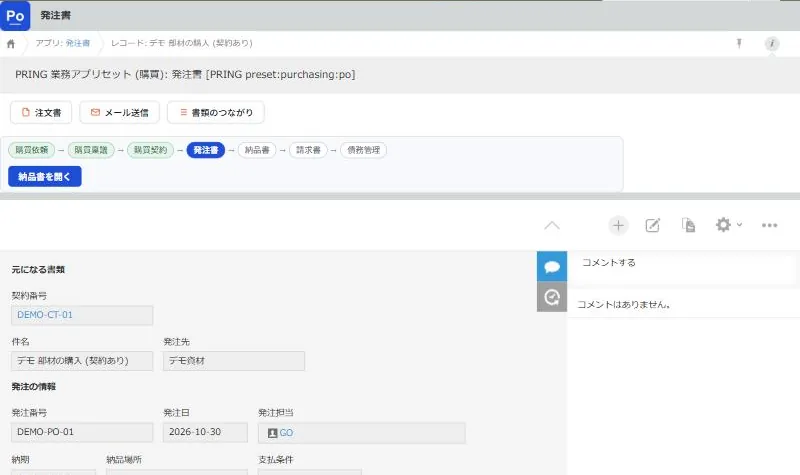Click the 発注の情報 section heading
Viewport: 800px width, 475px height.
tap(34, 386)
